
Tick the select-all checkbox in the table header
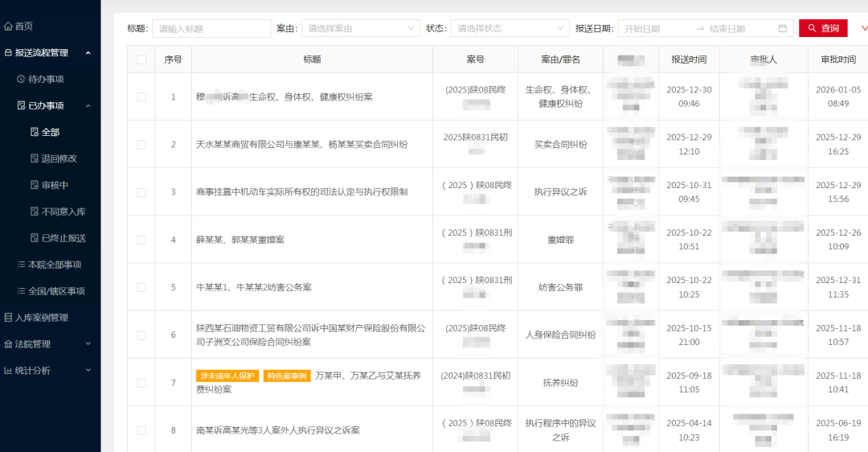click(141, 60)
